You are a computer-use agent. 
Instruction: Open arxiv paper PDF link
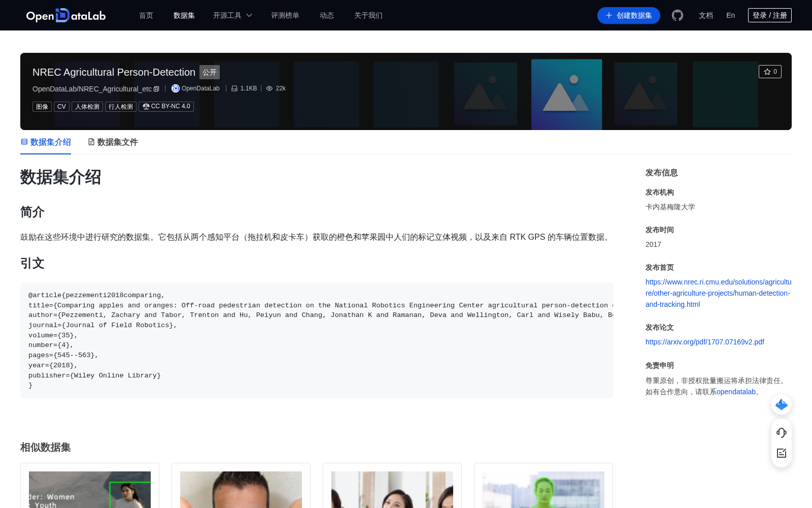tap(705, 342)
